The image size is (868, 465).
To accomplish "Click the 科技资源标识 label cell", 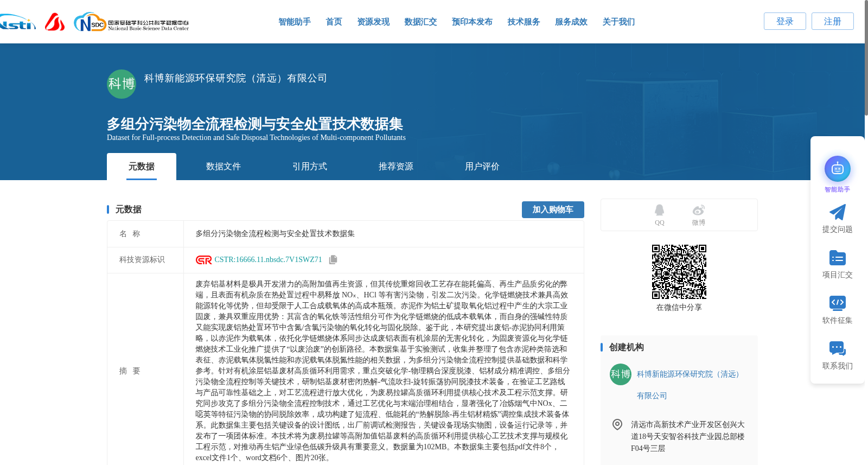I will 145,260.
